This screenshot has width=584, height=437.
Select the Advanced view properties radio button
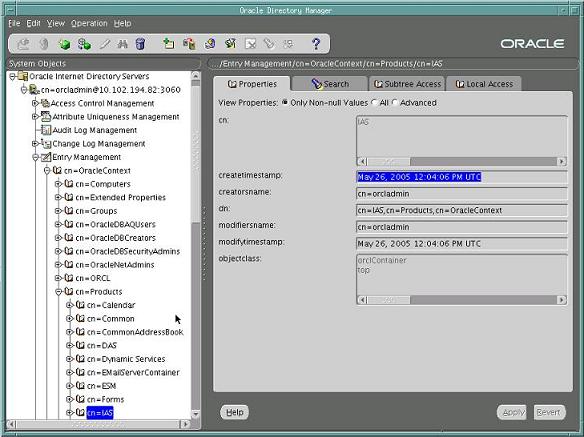coord(395,102)
